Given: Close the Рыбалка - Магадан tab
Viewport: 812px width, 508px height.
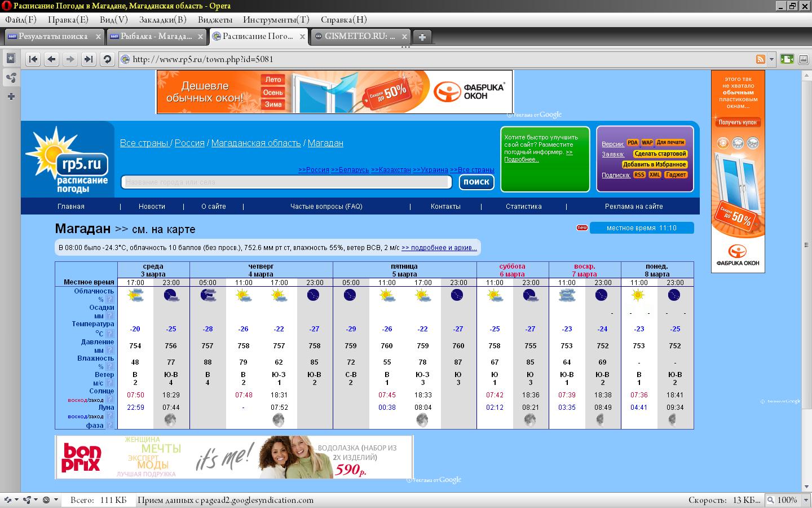Looking at the screenshot, I should click(x=200, y=37).
